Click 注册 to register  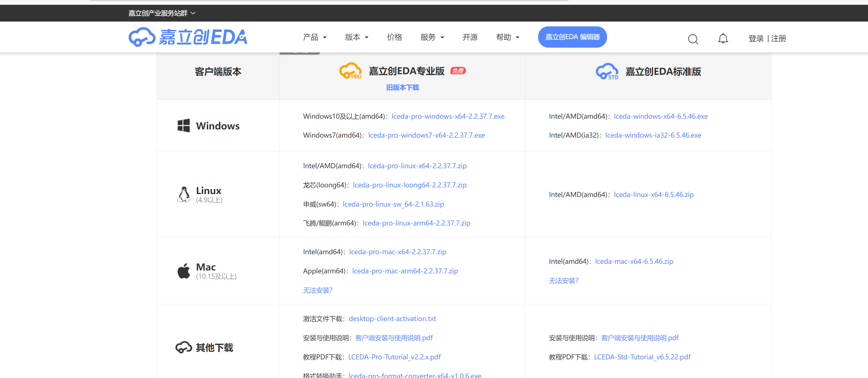[778, 39]
